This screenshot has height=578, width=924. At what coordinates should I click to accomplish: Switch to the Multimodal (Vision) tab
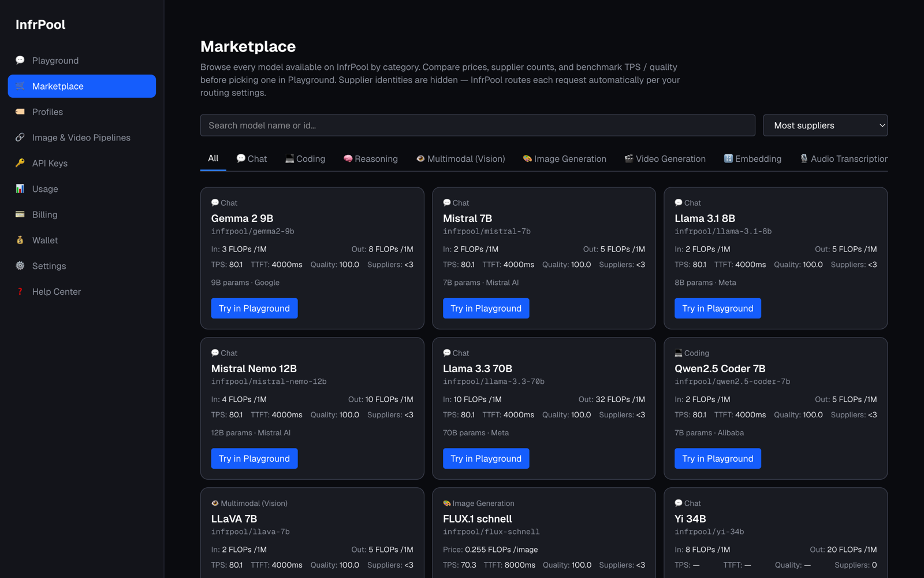coord(461,158)
